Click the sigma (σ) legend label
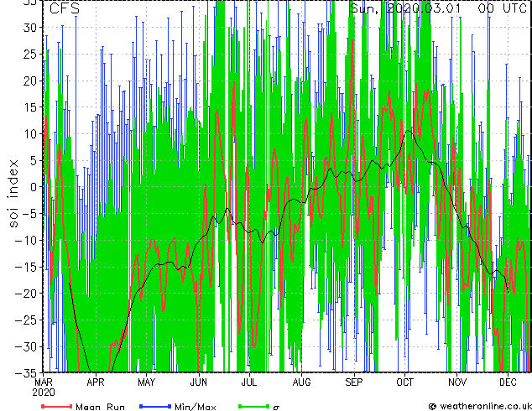Screen dimensions: 532x411 [276, 407]
